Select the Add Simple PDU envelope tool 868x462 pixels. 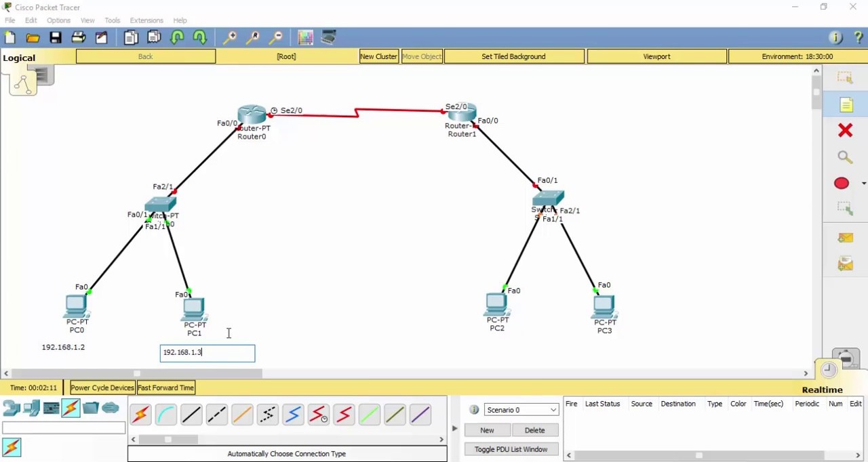[x=844, y=238]
